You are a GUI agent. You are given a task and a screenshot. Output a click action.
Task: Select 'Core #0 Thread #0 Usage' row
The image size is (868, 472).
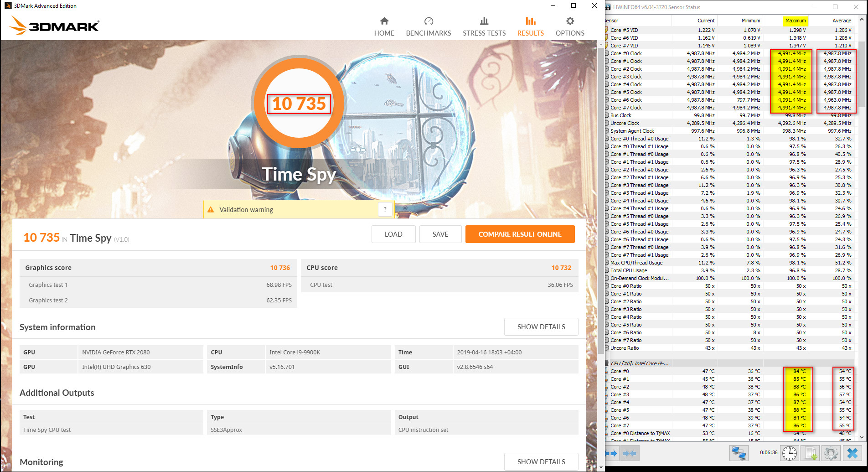coord(729,139)
